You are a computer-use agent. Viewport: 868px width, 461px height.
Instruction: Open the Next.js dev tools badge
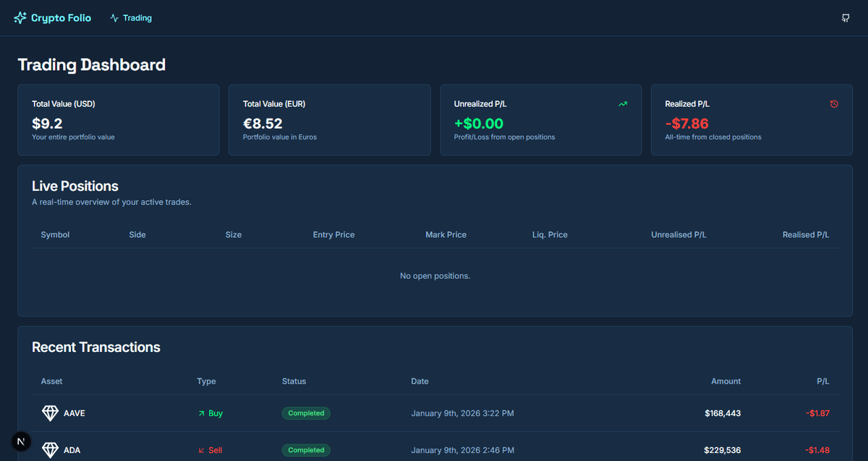20,441
